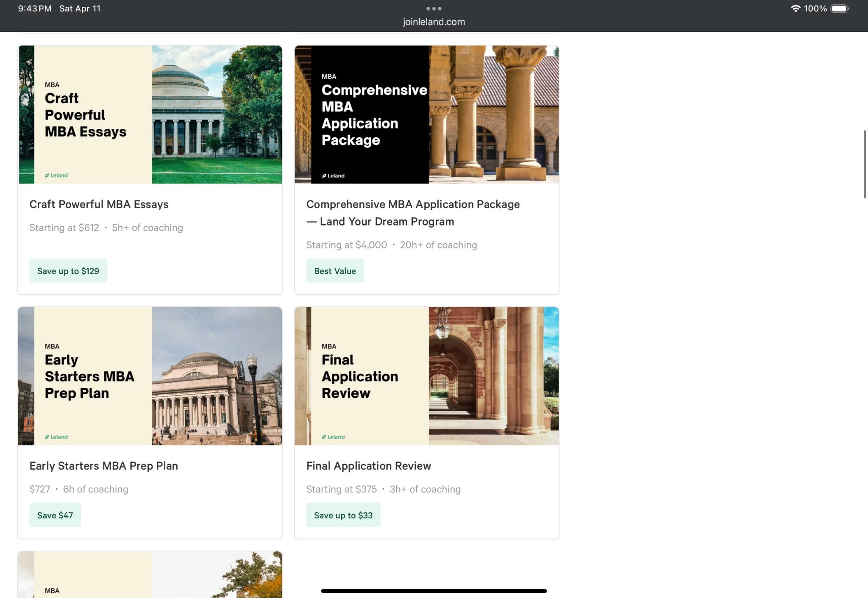This screenshot has height=598, width=868.
Task: Open the partially visible MBA card at bottom
Action: pos(150,575)
